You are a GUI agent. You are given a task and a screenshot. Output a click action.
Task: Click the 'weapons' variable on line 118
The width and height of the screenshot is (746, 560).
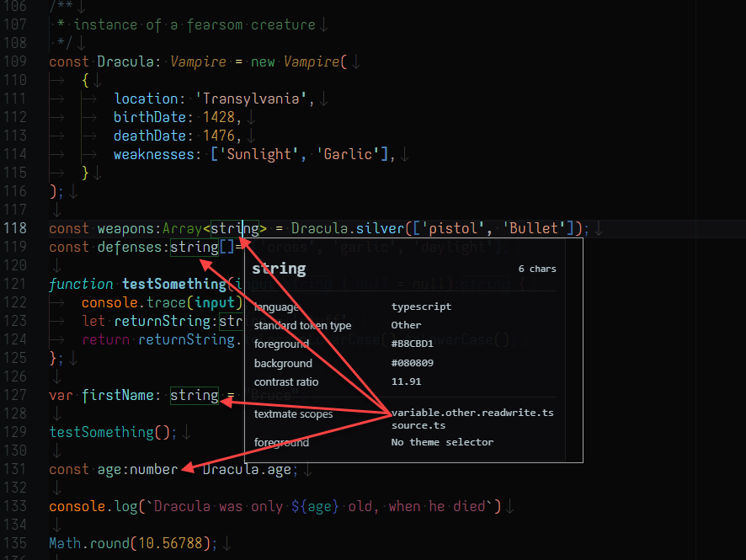125,228
